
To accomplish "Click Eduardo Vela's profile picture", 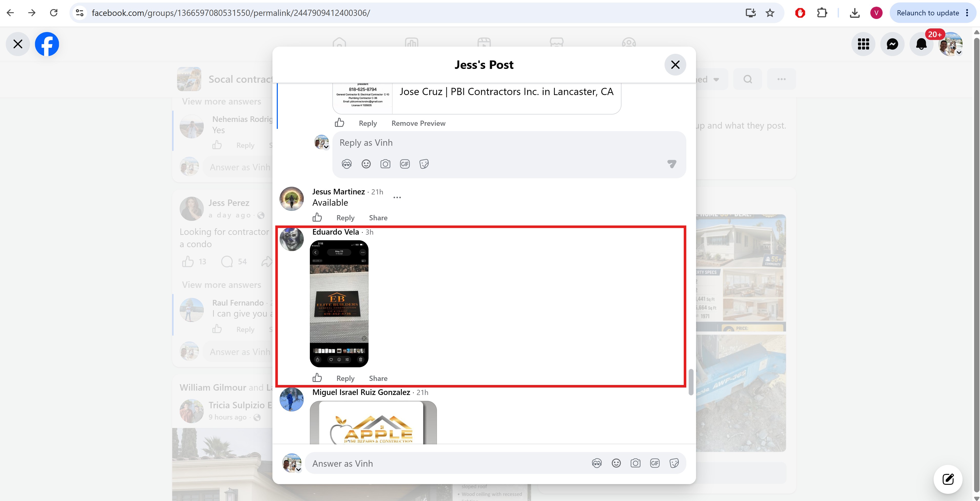I will (x=291, y=239).
